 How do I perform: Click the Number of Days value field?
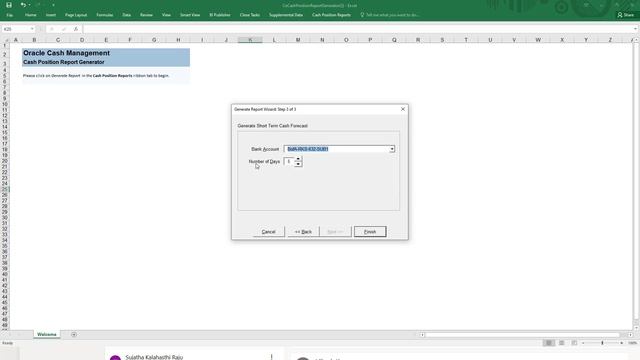tap(289, 162)
